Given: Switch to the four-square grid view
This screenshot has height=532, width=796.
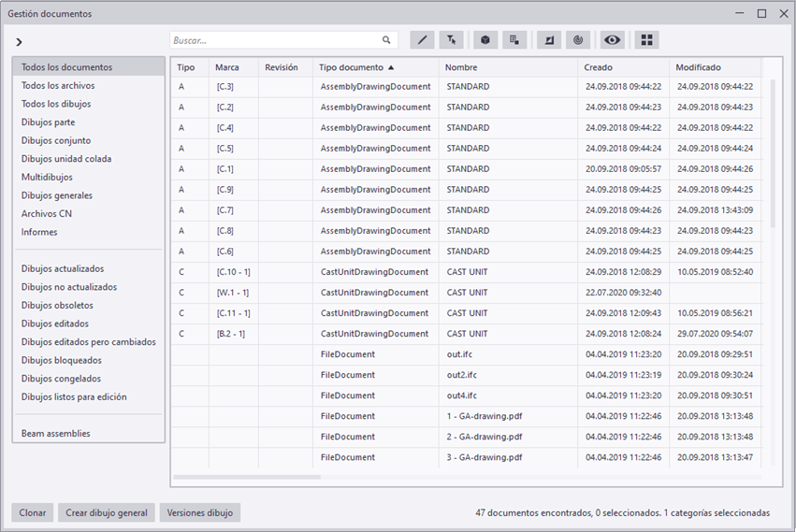Looking at the screenshot, I should pos(646,40).
